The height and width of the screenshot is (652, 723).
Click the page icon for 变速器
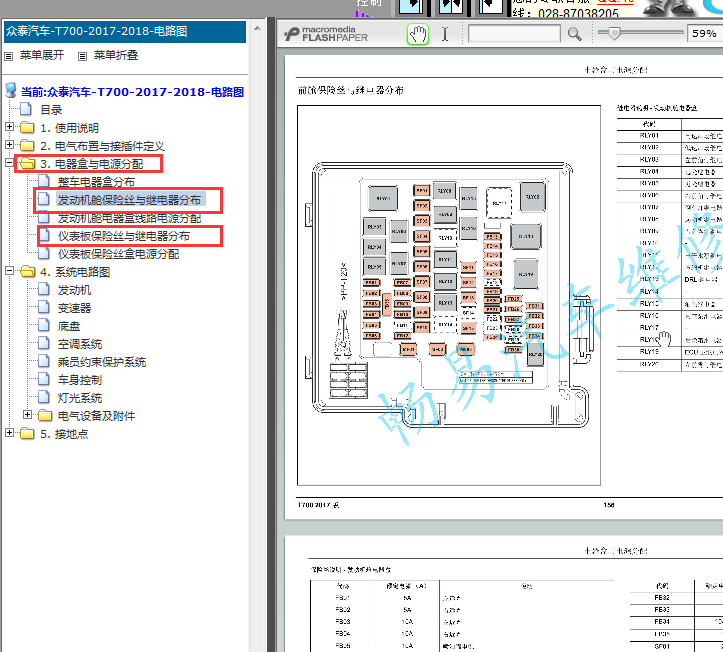point(44,307)
